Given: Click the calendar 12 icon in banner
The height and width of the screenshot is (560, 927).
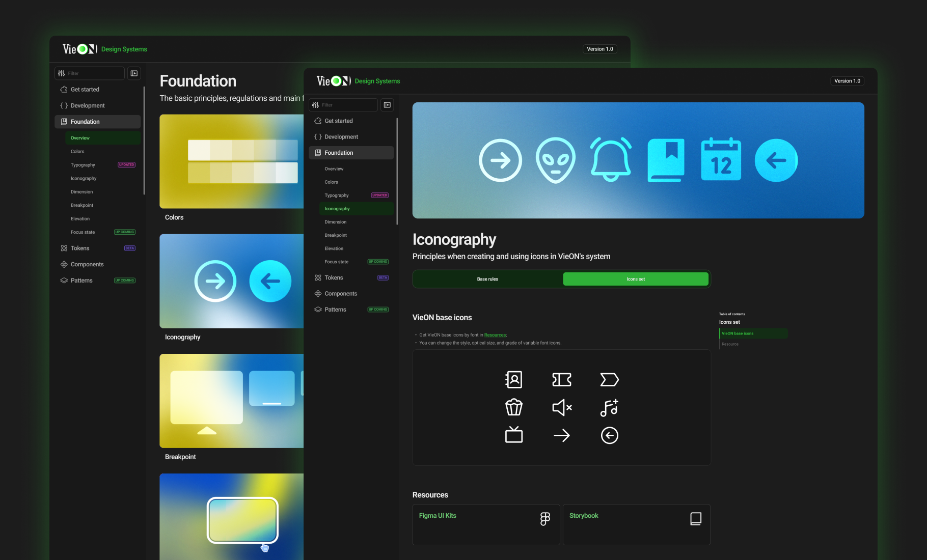Looking at the screenshot, I should (721, 159).
